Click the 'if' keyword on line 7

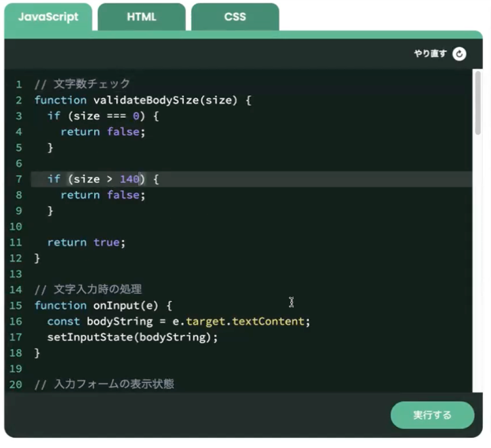[x=54, y=179]
